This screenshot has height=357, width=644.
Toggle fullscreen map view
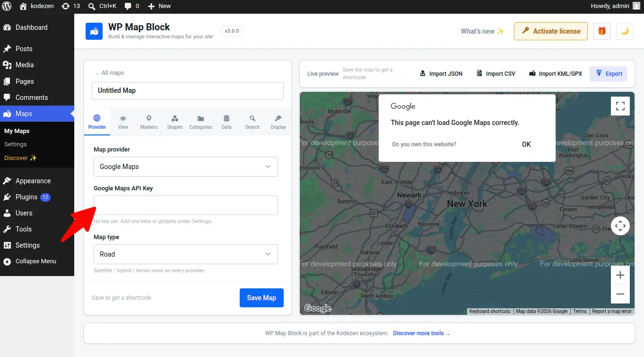[620, 106]
